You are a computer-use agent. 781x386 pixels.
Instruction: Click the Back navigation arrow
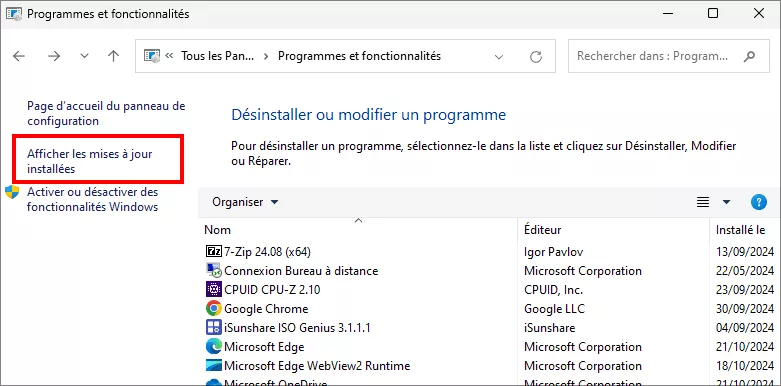tap(19, 56)
